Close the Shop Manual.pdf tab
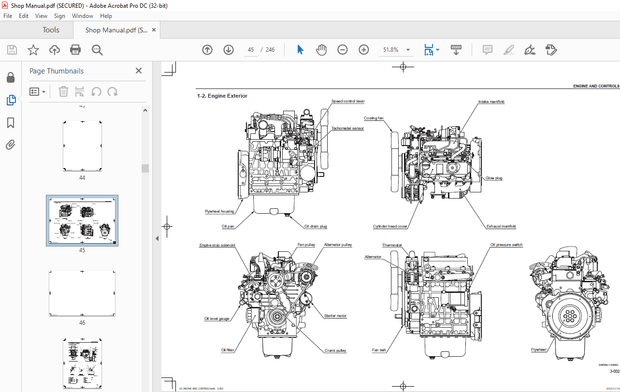This screenshot has width=620, height=392. [154, 30]
